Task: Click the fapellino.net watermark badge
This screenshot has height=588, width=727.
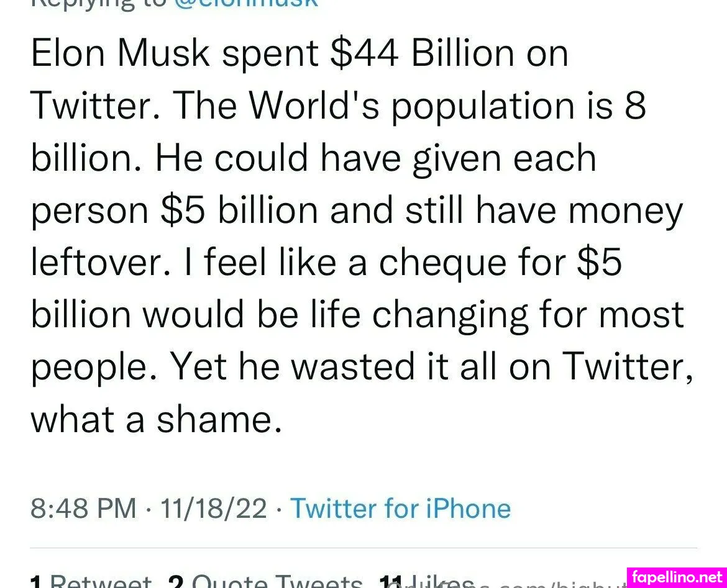Action: (x=677, y=577)
